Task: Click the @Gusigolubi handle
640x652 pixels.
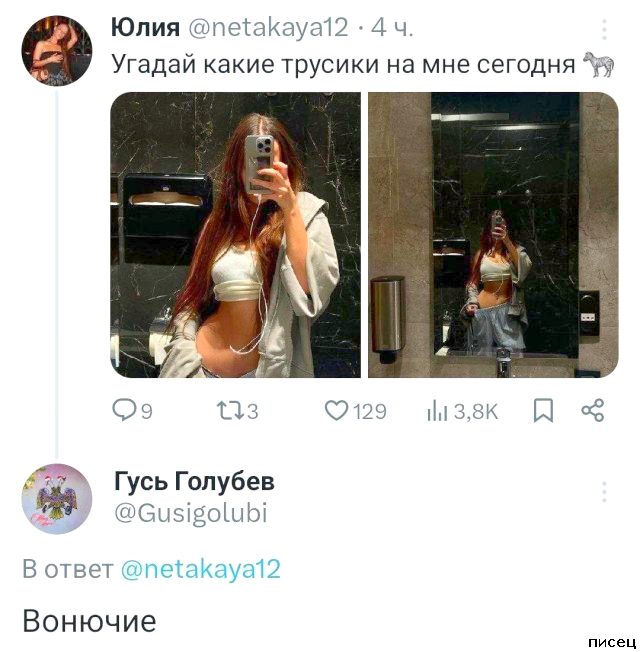Action: coord(191,513)
